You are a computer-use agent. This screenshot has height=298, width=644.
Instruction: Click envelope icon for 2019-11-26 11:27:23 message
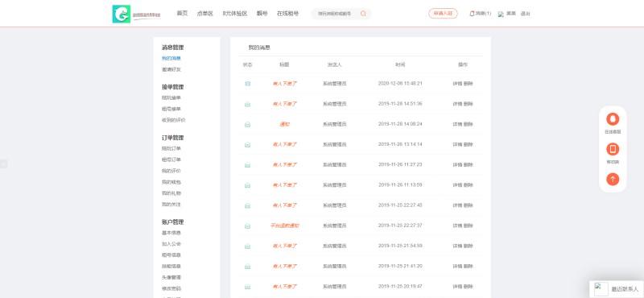tap(247, 165)
